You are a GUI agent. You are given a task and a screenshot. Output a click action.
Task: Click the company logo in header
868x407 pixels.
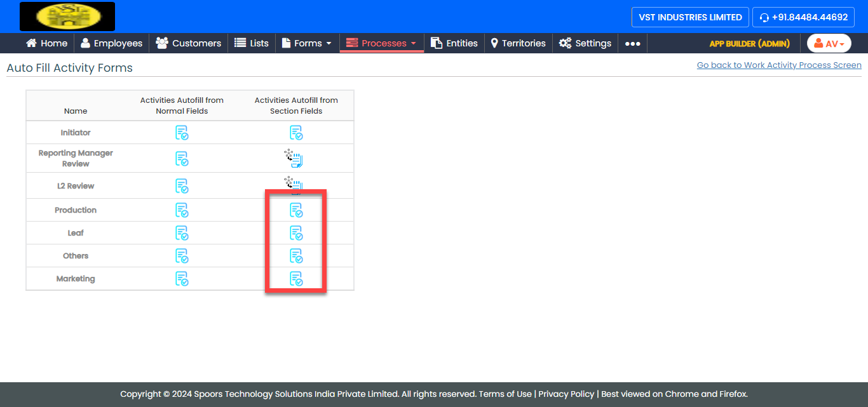67,17
